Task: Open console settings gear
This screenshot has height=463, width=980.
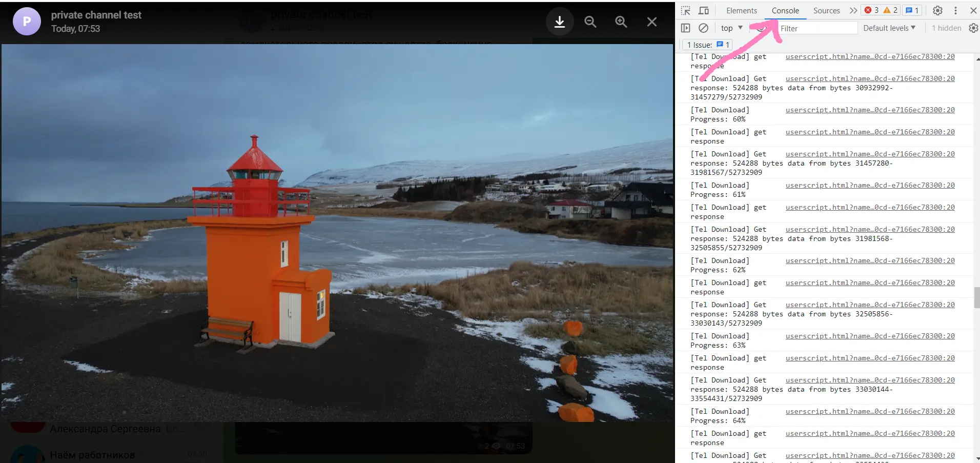Action: coord(973,28)
